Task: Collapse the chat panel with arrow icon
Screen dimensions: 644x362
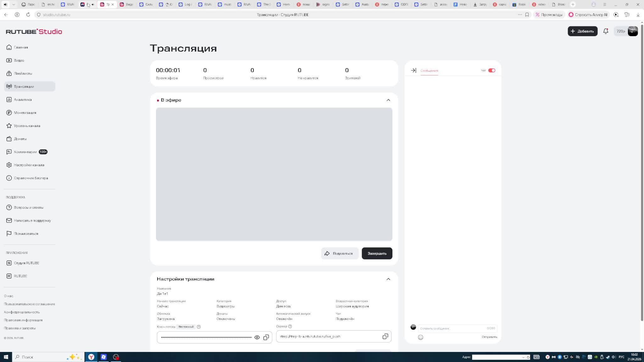Action: (413, 70)
